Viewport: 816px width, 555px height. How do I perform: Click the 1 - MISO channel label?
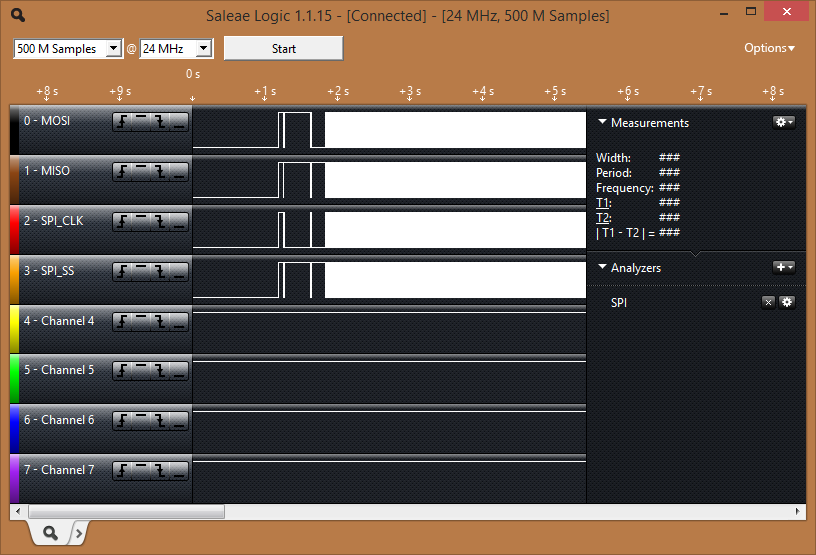click(x=47, y=171)
